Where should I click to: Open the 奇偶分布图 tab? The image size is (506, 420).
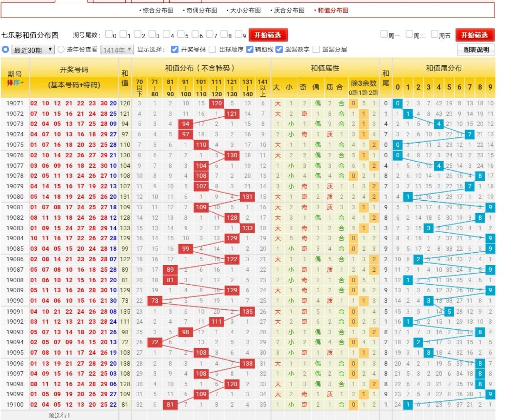pyautogui.click(x=202, y=10)
